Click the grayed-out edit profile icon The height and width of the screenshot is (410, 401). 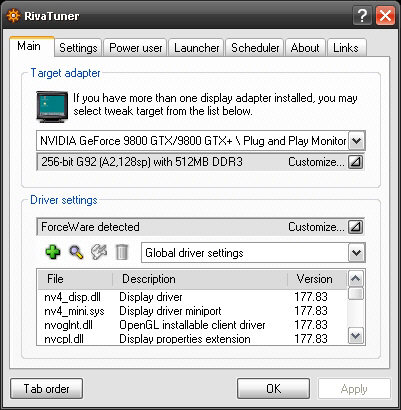pyautogui.click(x=99, y=252)
